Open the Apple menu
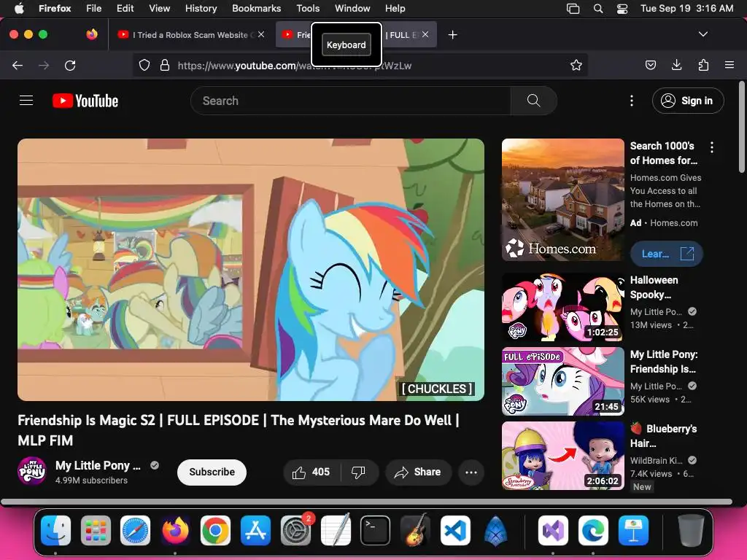The image size is (747, 560). click(x=19, y=8)
